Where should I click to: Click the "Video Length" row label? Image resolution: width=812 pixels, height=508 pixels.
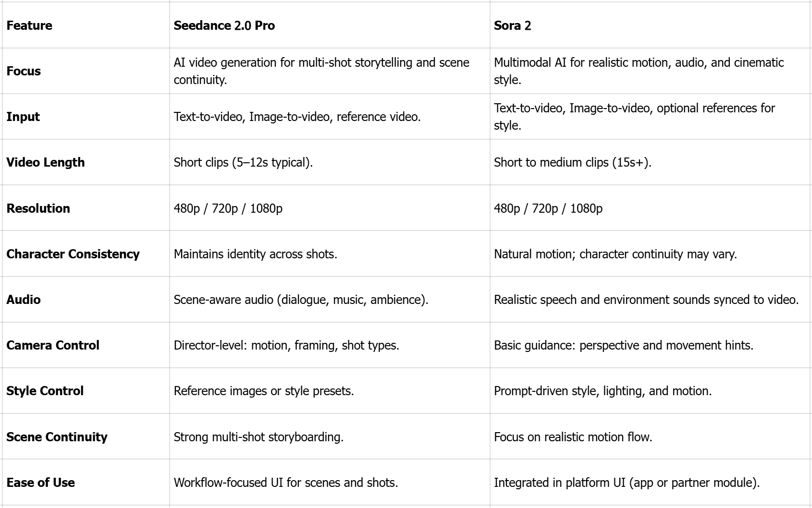click(x=46, y=162)
